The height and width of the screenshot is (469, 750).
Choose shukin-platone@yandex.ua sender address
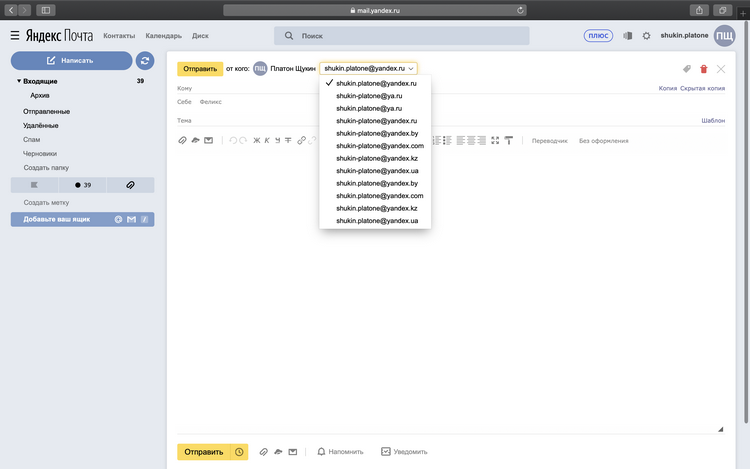coord(375,171)
